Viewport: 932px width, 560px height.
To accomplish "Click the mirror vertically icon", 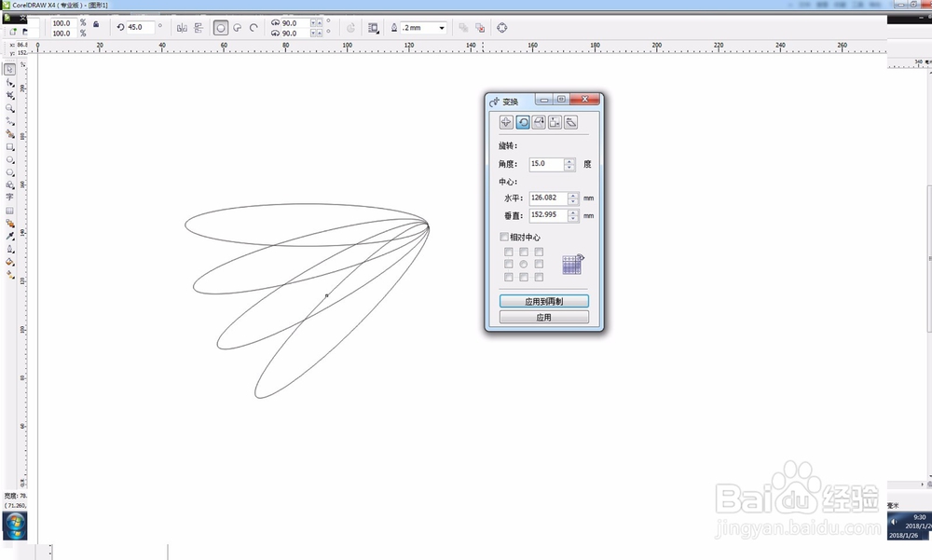I will [x=199, y=27].
